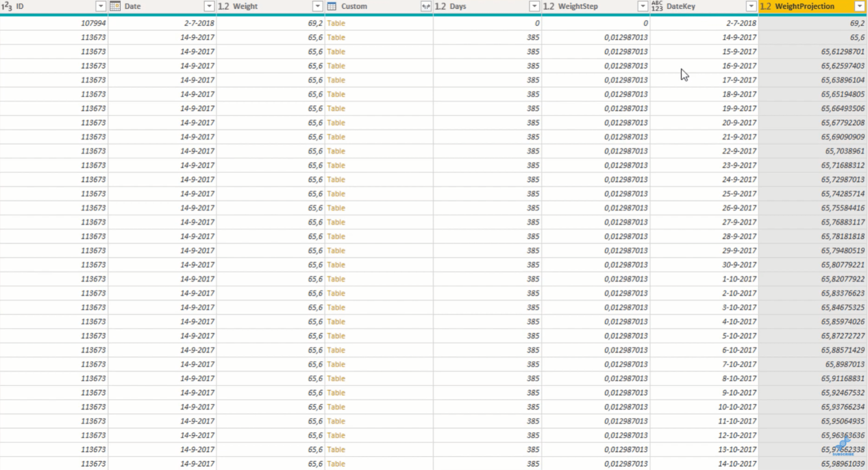Select the WeightProjection cell 65,72987013
The width and height of the screenshot is (868, 470).
coord(813,180)
